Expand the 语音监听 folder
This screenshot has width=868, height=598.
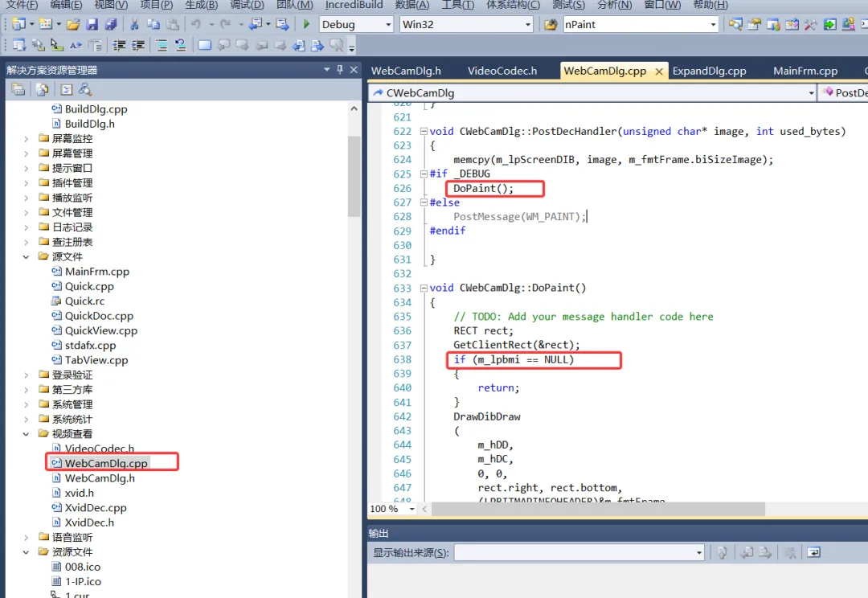click(x=26, y=537)
